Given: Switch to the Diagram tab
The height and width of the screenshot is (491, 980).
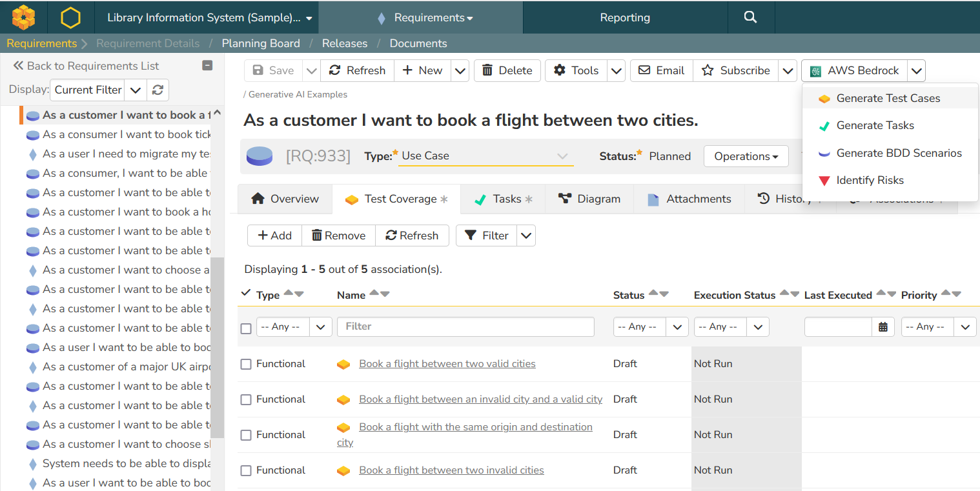Looking at the screenshot, I should 589,199.
